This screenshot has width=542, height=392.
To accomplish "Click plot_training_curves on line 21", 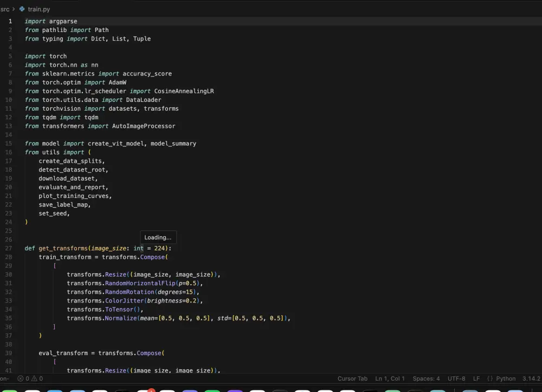I will (x=74, y=196).
